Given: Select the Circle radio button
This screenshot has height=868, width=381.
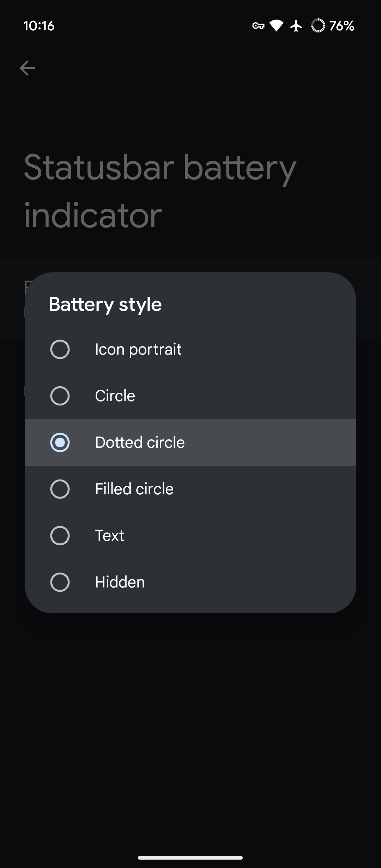Looking at the screenshot, I should tap(60, 396).
